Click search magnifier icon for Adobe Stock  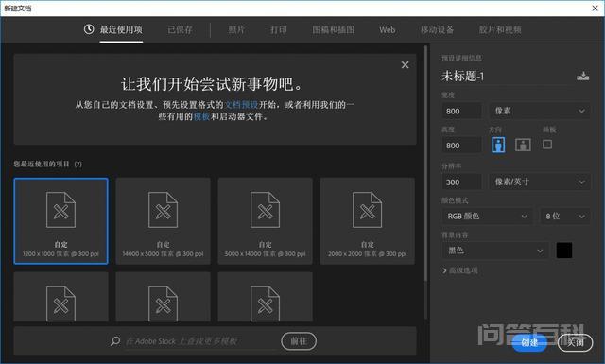point(115,341)
